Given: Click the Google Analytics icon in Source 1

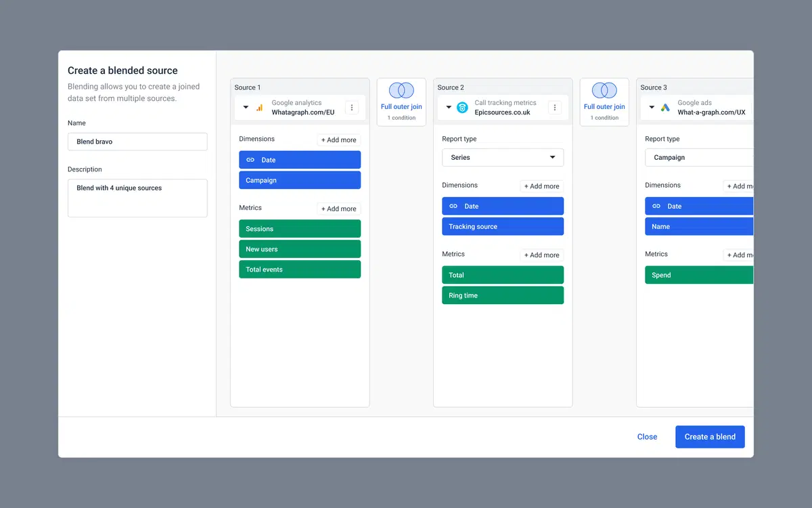Looking at the screenshot, I should (x=261, y=107).
